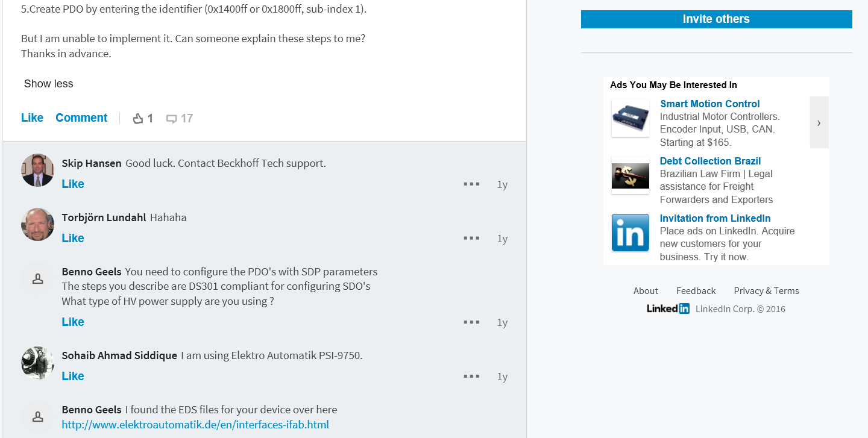Open the Feedback footer link
Image resolution: width=868 pixels, height=438 pixels.
coord(696,290)
